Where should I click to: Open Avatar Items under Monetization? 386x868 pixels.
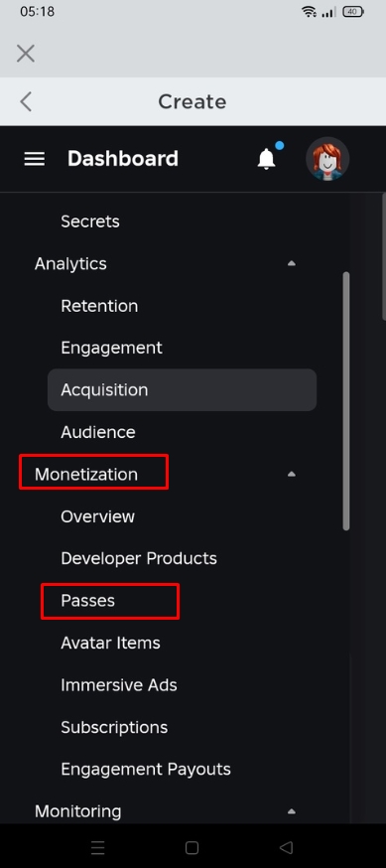(110, 643)
